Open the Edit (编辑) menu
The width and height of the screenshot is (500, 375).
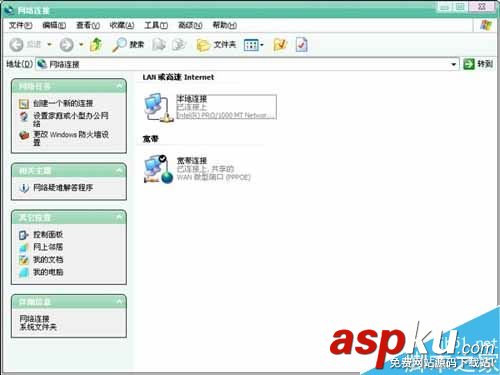[x=54, y=25]
